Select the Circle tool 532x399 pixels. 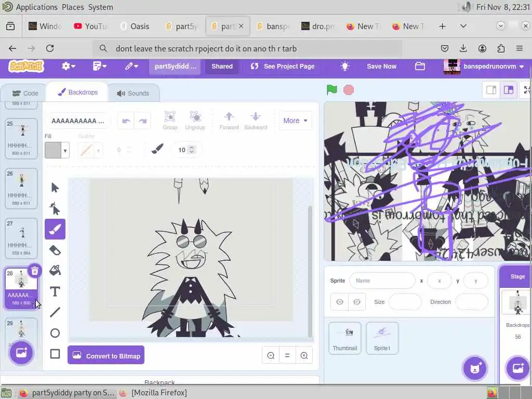click(55, 333)
